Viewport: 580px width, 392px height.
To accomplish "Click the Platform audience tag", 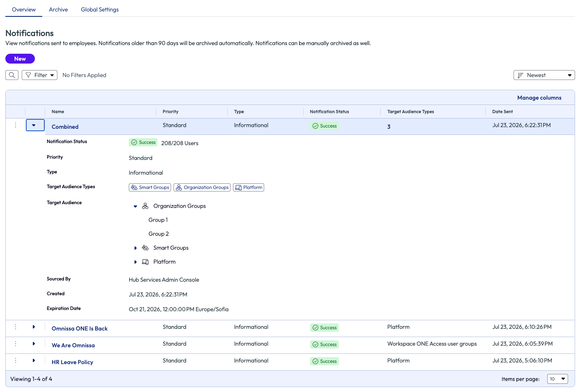I will pos(249,187).
